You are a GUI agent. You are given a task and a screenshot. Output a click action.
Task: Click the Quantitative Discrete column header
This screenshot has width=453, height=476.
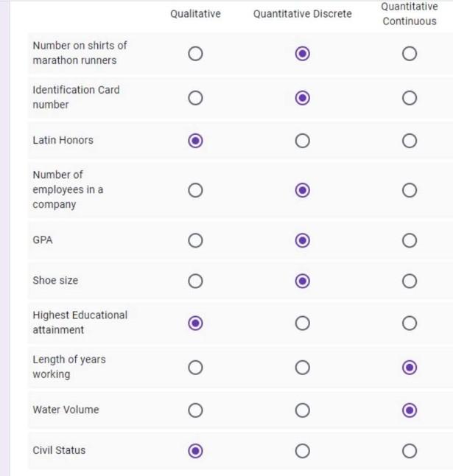point(302,14)
